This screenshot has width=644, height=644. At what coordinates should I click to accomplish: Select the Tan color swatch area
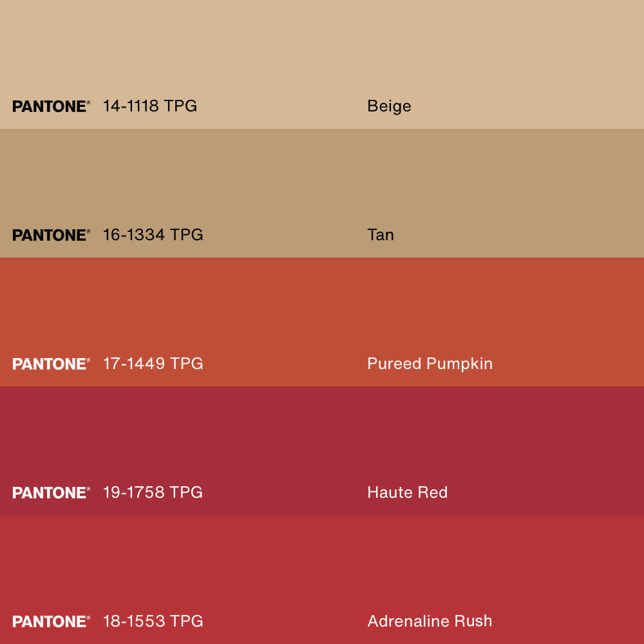(322, 180)
